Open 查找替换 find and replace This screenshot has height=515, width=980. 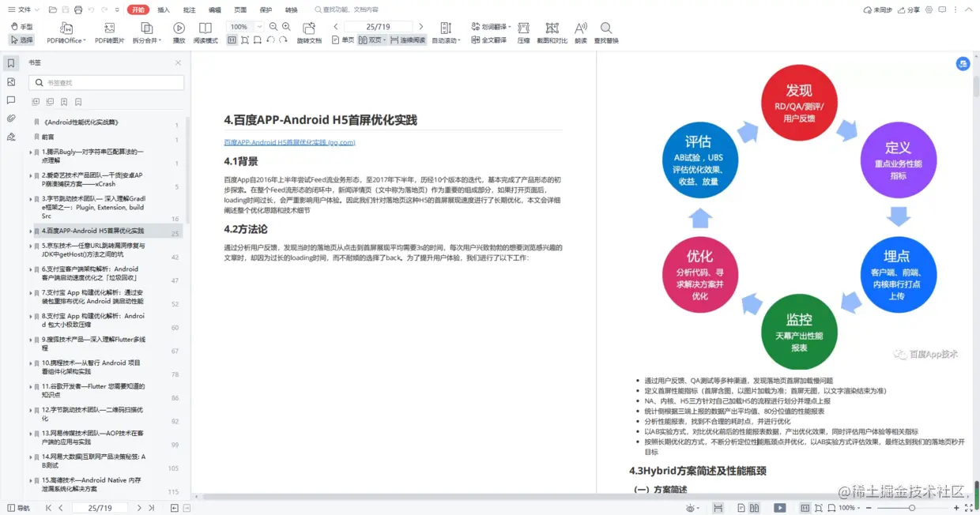[606, 33]
